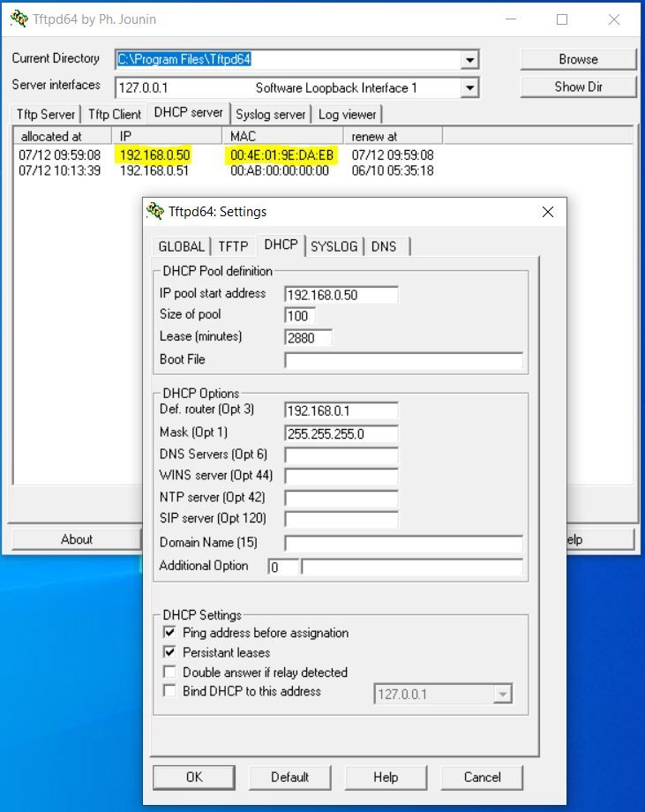
Task: Open the bind address 127.0.0.1 dropdown
Action: pos(502,694)
